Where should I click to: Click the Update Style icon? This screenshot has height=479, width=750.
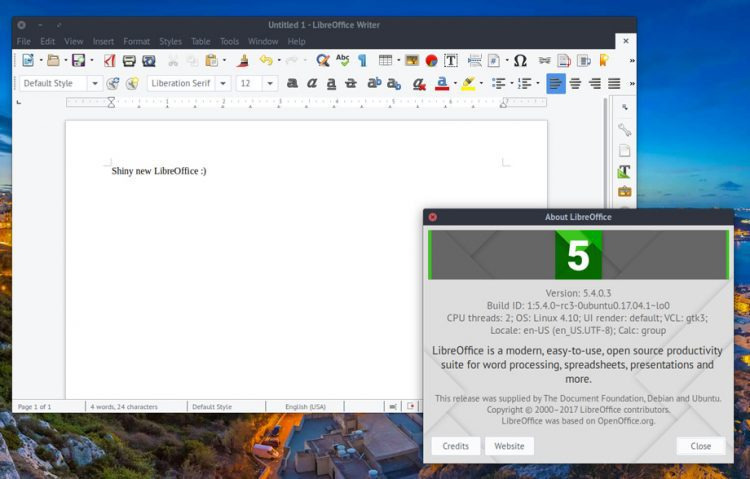click(x=113, y=83)
